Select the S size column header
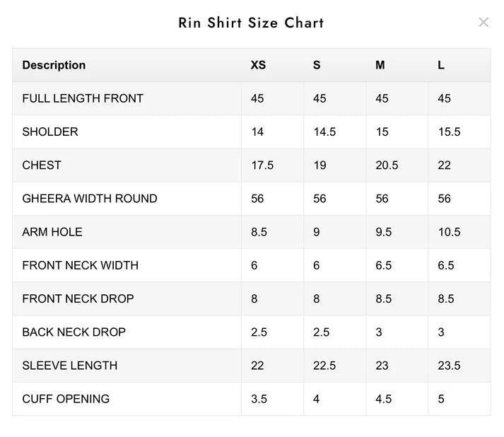504x437 pixels. pos(317,65)
